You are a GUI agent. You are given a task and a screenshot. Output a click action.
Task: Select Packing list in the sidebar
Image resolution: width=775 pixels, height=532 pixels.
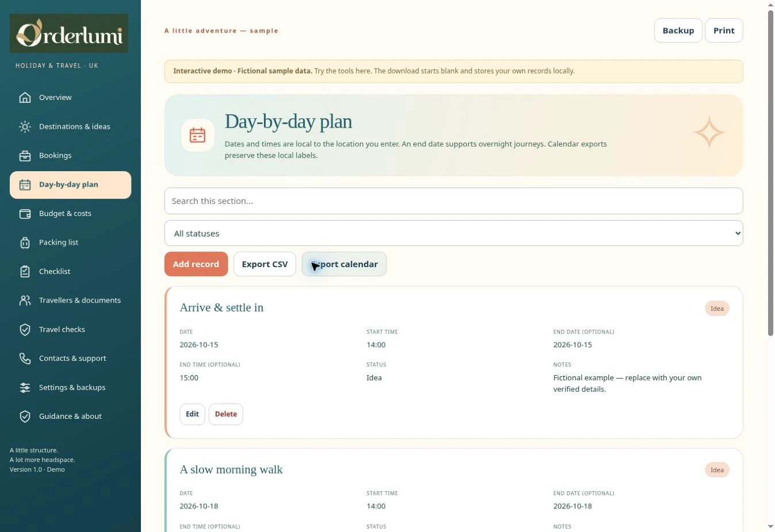[70, 242]
